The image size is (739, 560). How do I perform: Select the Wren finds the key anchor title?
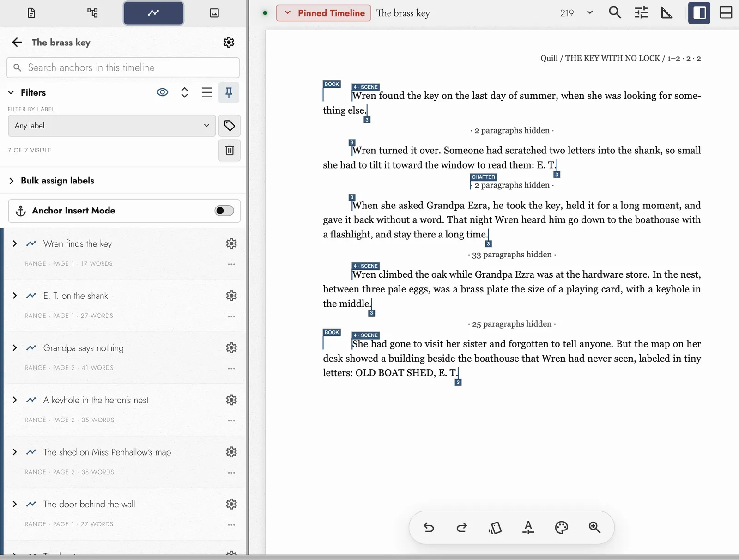[x=78, y=243]
